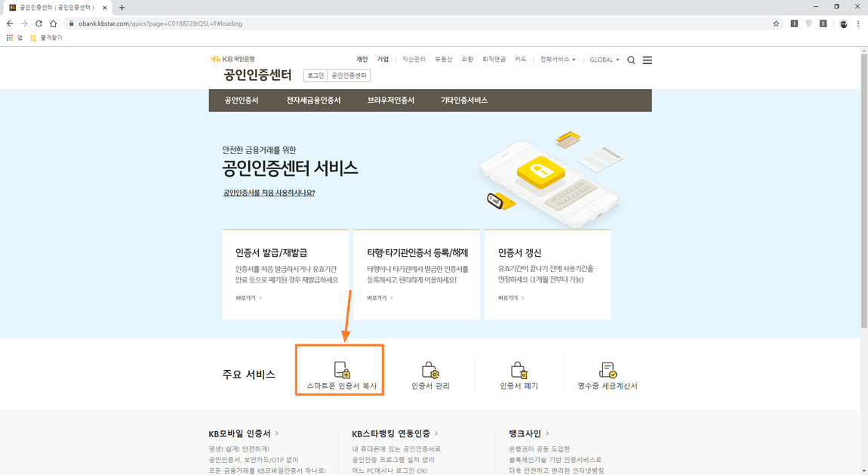Select 자산관리 in top navigation
Screen dimensions: 868x475
pos(414,59)
